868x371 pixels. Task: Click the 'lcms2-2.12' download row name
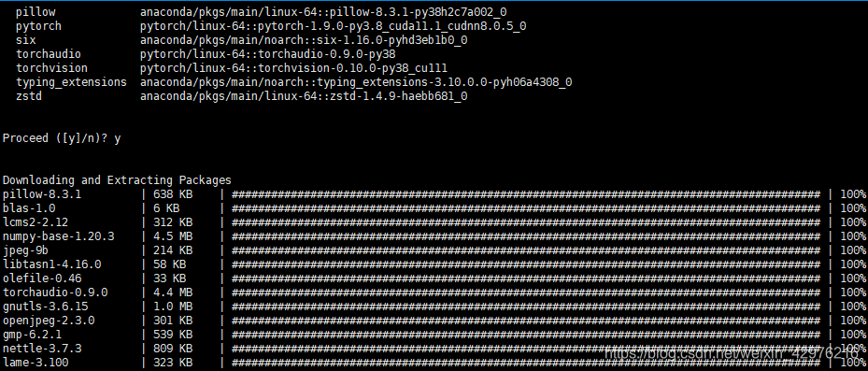(36, 222)
